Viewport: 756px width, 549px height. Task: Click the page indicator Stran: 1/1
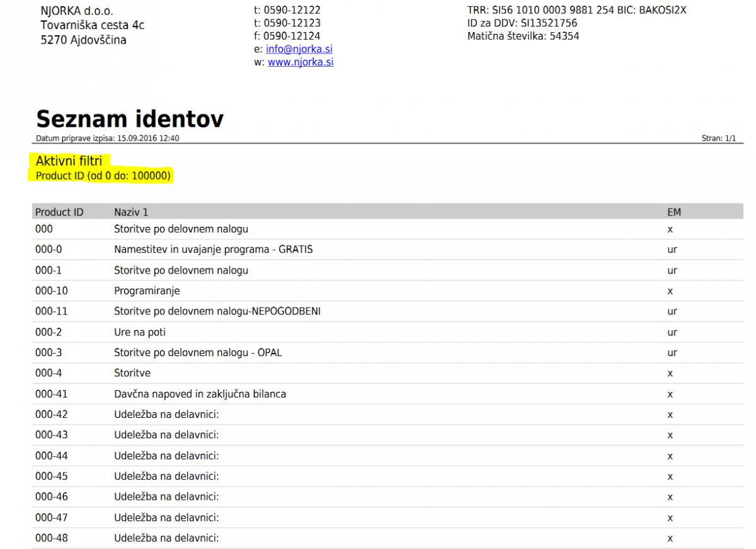pos(718,139)
